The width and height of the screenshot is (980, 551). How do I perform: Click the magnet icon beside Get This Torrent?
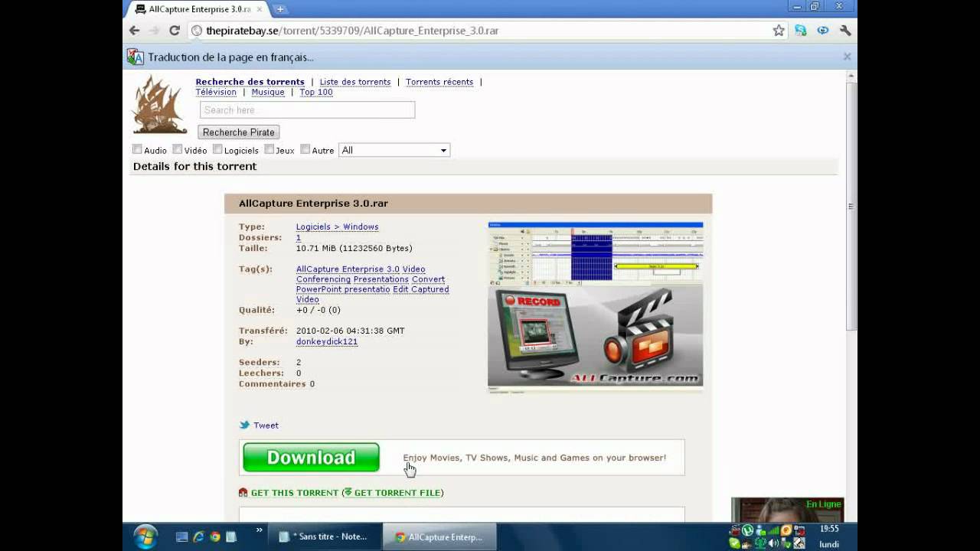tap(243, 493)
